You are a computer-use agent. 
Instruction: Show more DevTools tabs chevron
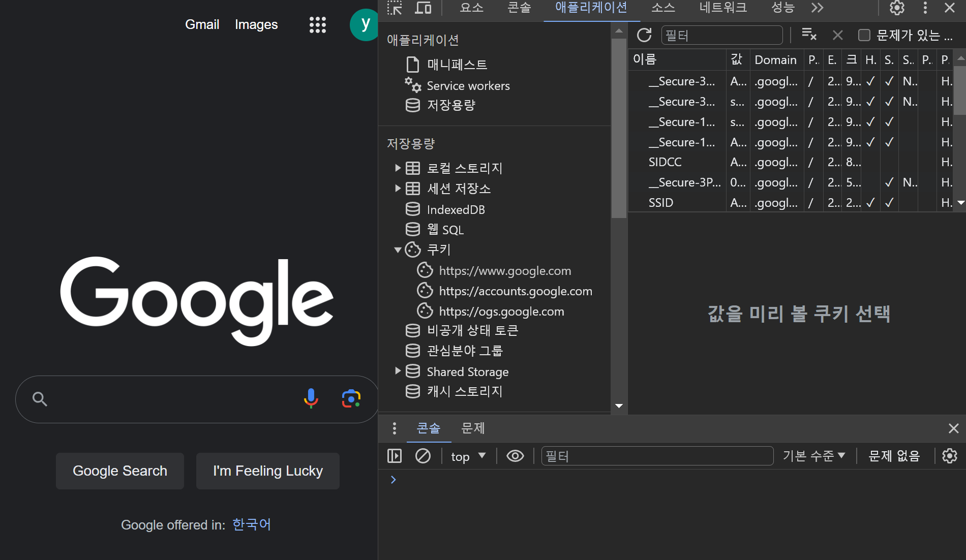point(817,8)
